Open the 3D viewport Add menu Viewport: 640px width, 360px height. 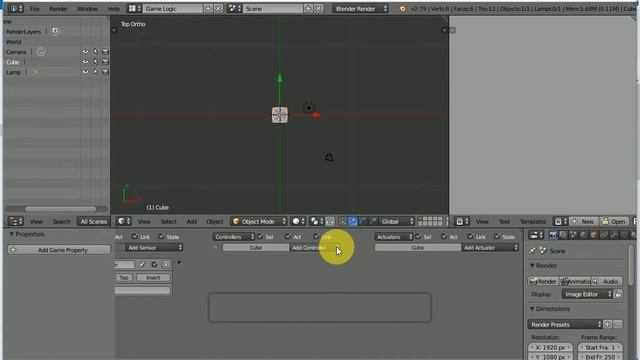[x=191, y=222]
